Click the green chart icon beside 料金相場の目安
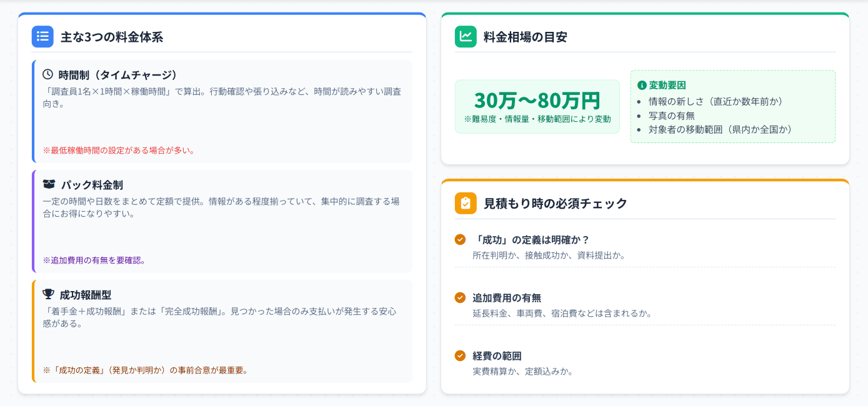 [466, 37]
